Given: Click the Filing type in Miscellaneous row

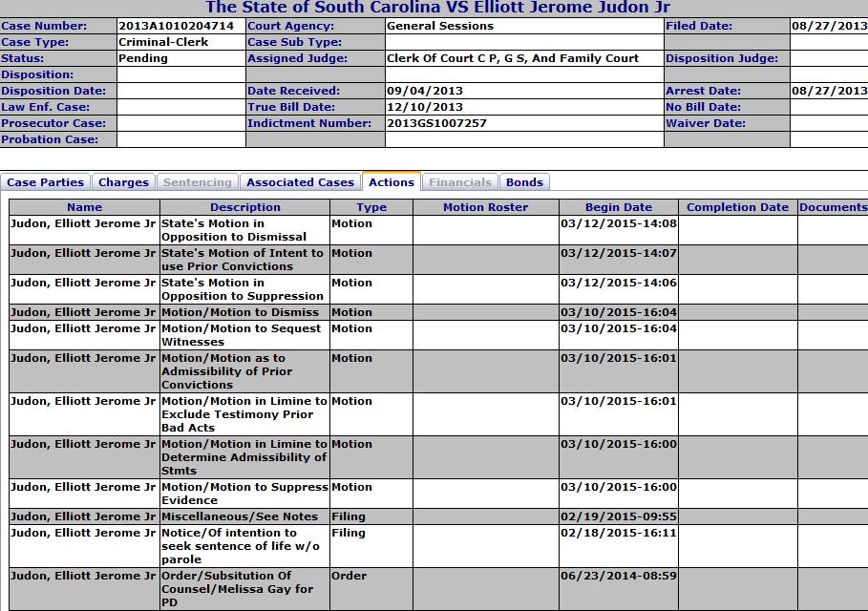Looking at the screenshot, I should [349, 516].
